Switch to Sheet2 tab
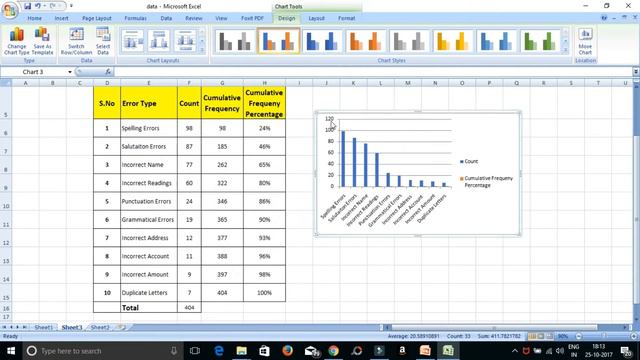 pos(100,327)
